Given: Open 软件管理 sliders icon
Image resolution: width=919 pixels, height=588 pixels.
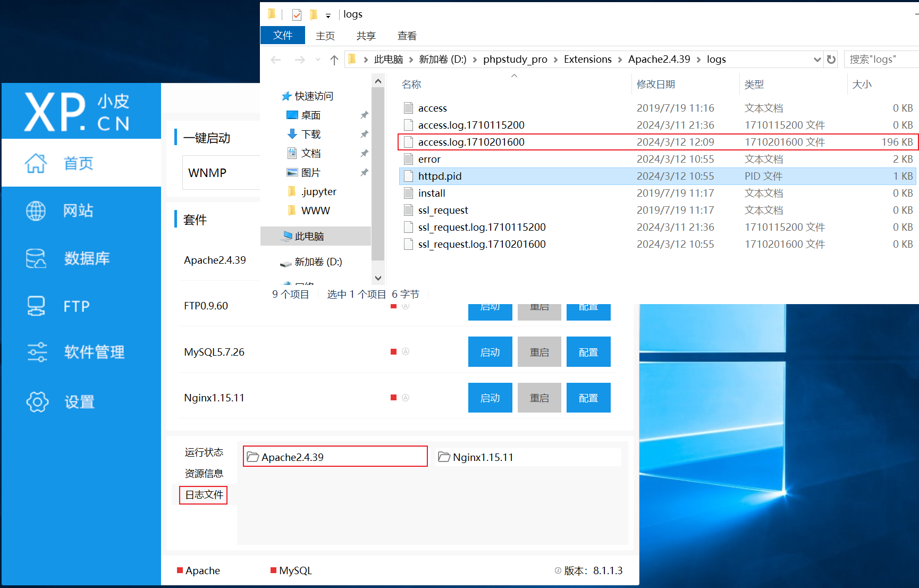Looking at the screenshot, I should pyautogui.click(x=37, y=352).
